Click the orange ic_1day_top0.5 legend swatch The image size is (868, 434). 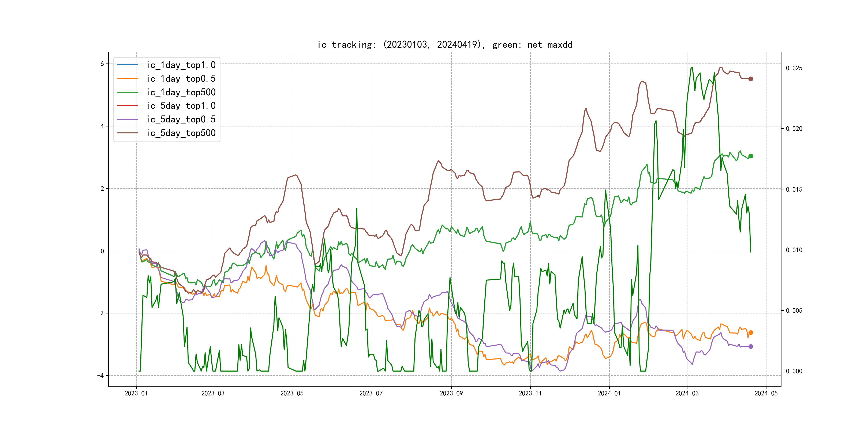127,78
